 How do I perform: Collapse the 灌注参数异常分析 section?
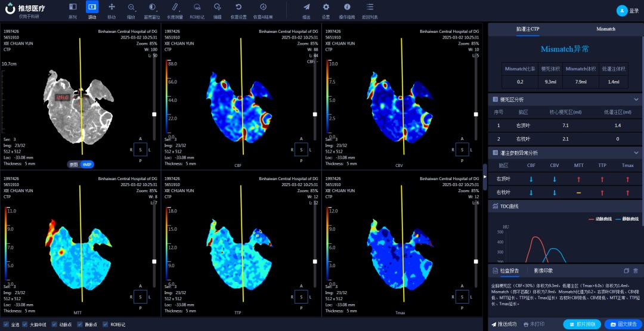[636, 153]
